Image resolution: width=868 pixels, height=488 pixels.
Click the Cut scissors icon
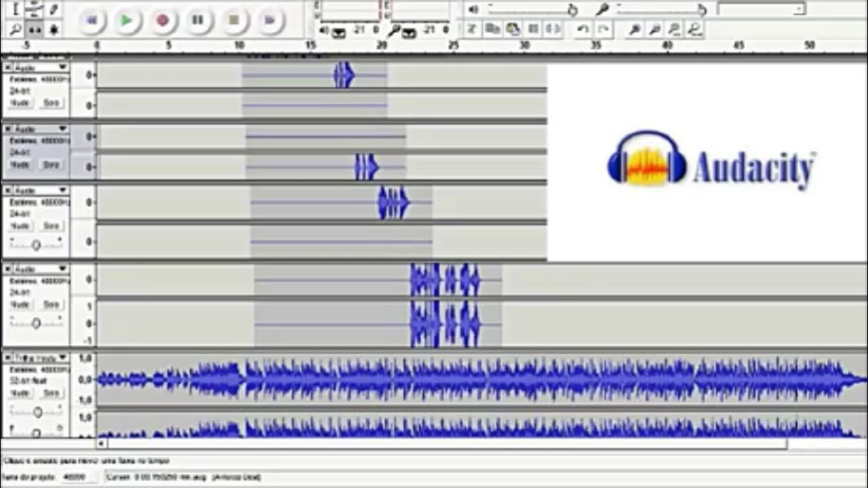pos(473,28)
